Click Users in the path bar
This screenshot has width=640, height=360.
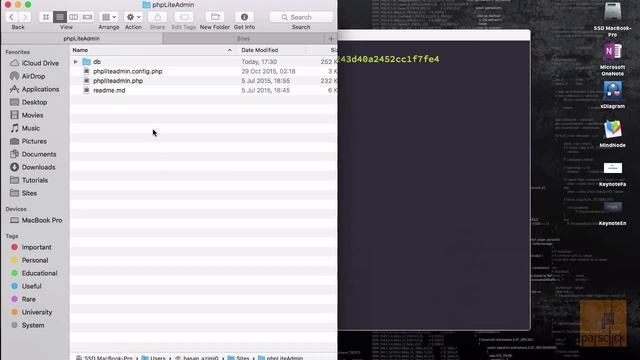[x=153, y=358]
